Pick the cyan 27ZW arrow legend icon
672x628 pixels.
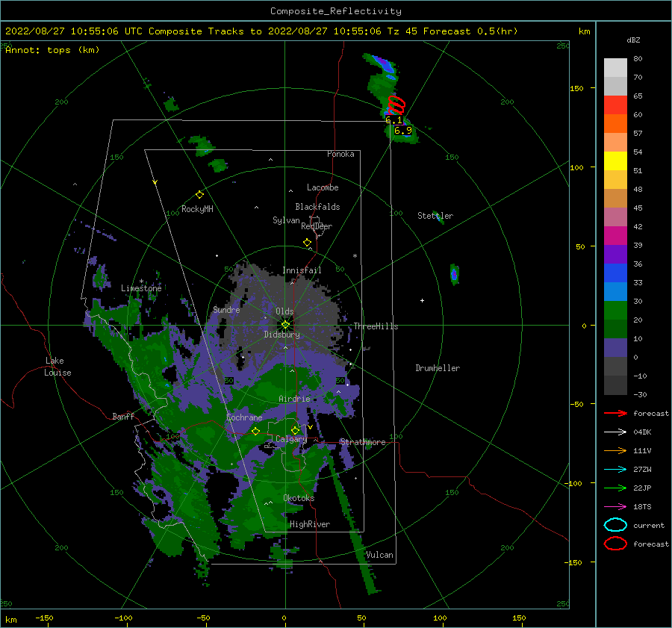[615, 470]
